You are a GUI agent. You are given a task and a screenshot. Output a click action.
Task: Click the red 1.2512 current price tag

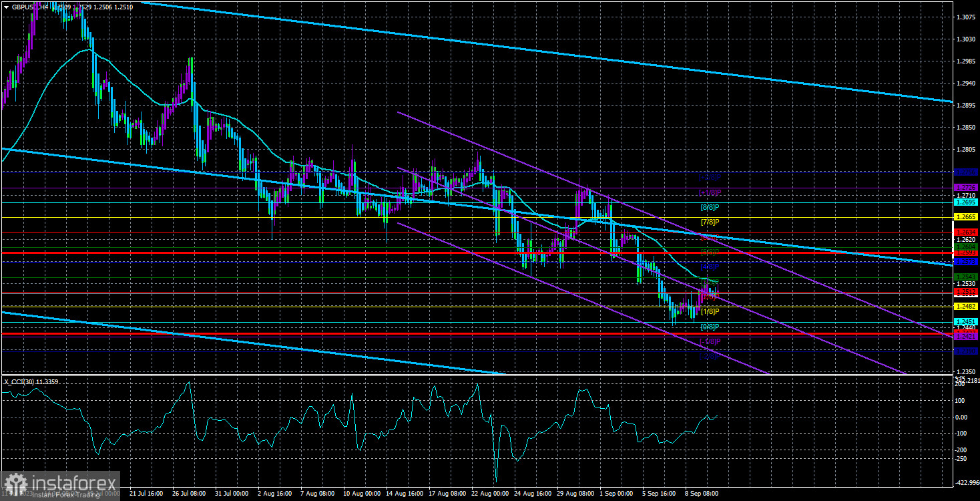(x=966, y=292)
